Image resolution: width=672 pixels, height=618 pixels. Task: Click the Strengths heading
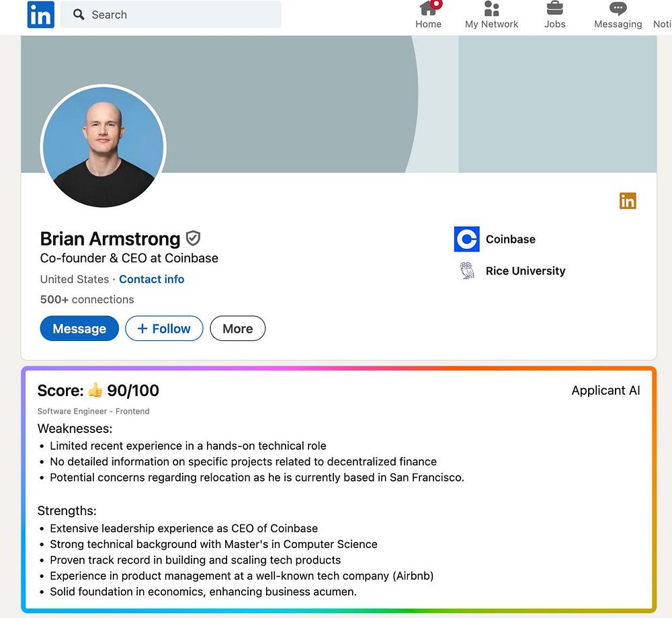(x=67, y=511)
